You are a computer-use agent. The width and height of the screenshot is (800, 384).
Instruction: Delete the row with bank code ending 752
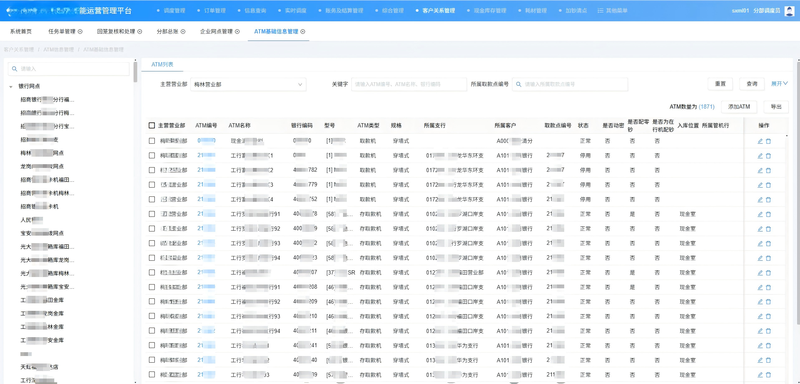point(768,199)
